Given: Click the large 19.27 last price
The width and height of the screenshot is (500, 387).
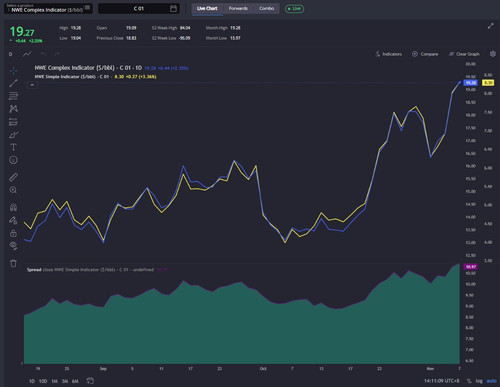Looking at the screenshot, I should 22,32.
